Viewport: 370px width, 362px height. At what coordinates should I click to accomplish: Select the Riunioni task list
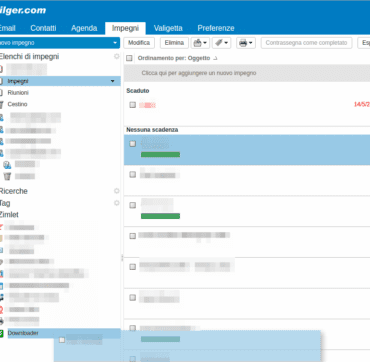tap(18, 93)
